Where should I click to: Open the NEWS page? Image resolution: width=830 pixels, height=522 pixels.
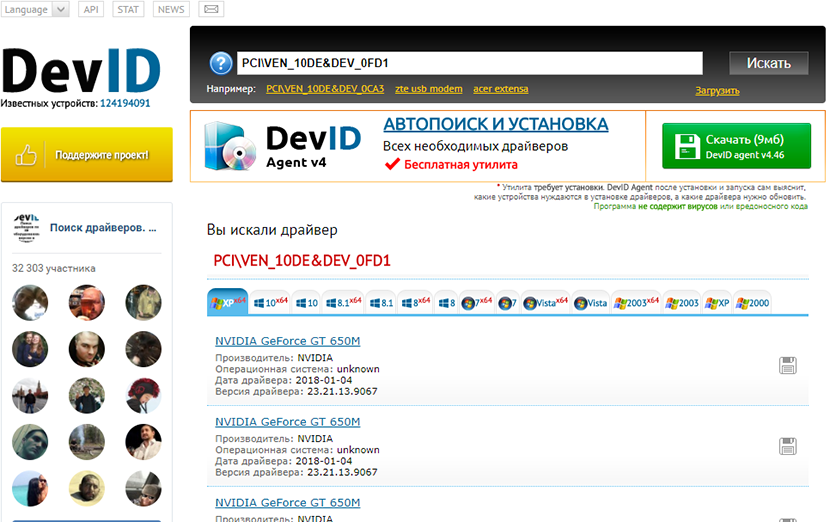(171, 10)
